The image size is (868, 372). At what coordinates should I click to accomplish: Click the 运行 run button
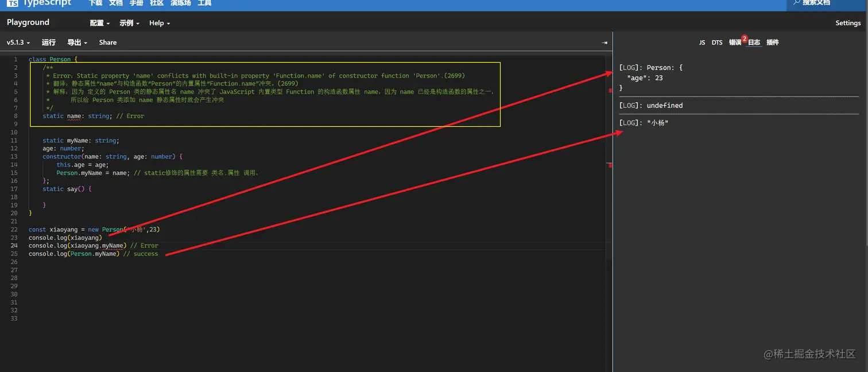[x=49, y=42]
